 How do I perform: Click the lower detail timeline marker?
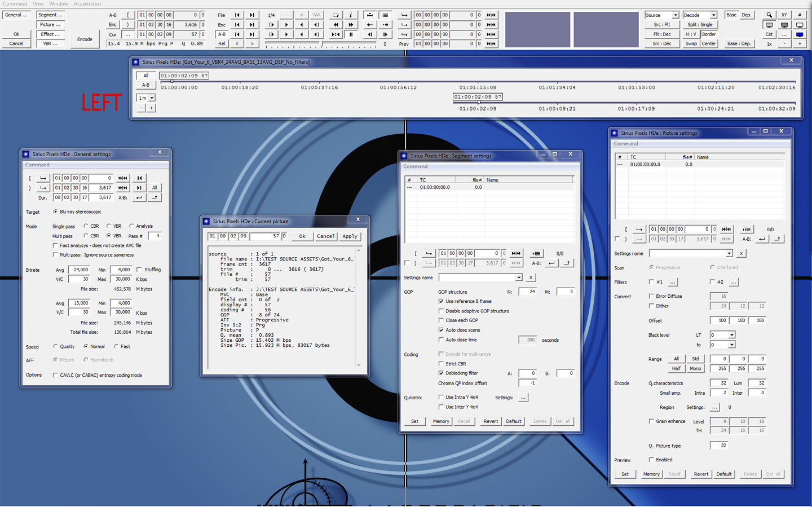click(479, 103)
